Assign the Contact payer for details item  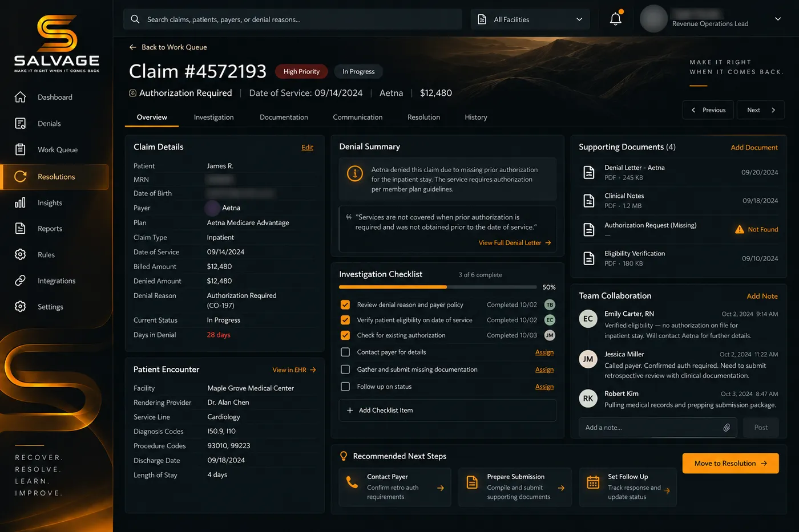[x=544, y=352]
